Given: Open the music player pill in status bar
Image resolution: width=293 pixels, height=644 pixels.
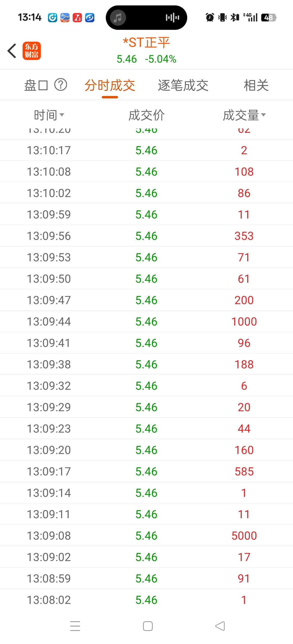Looking at the screenshot, I should (x=146, y=18).
